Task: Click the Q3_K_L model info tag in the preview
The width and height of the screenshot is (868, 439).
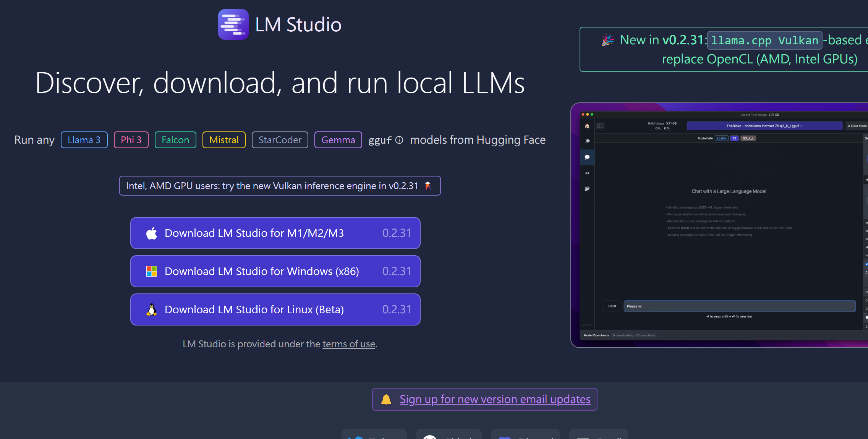Action: pos(748,138)
